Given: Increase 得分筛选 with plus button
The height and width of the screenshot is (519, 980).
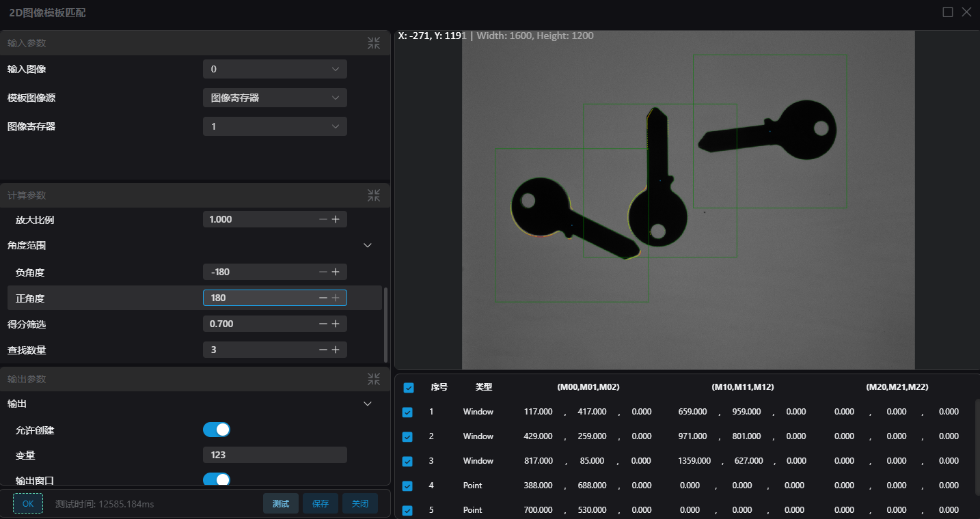Looking at the screenshot, I should click(336, 324).
